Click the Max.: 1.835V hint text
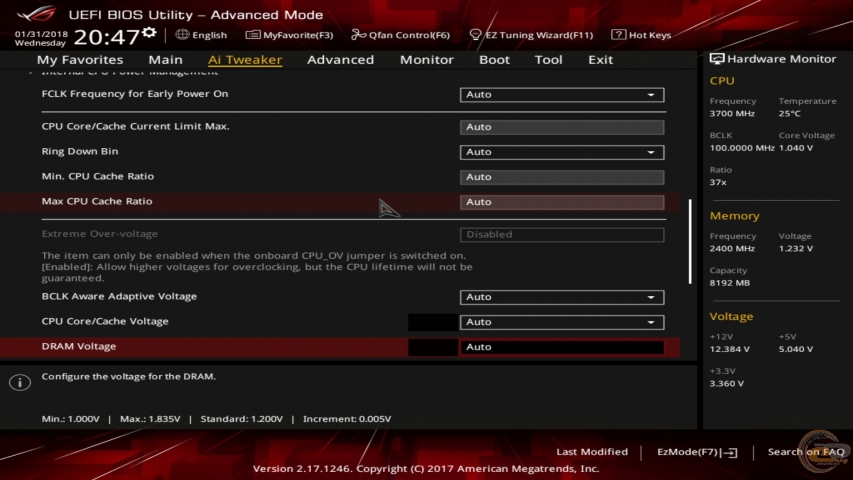 (x=150, y=419)
